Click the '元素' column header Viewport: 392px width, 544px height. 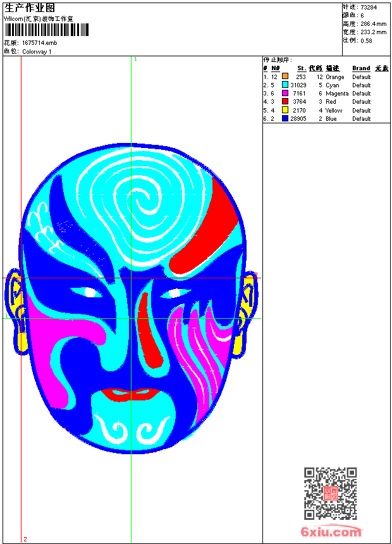[382, 68]
